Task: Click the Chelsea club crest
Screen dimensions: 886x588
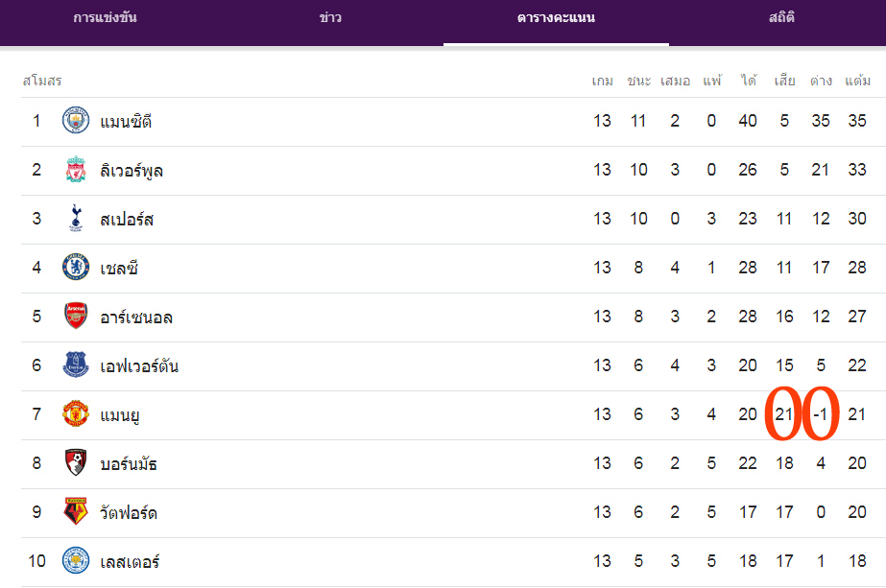Action: pyautogui.click(x=76, y=268)
